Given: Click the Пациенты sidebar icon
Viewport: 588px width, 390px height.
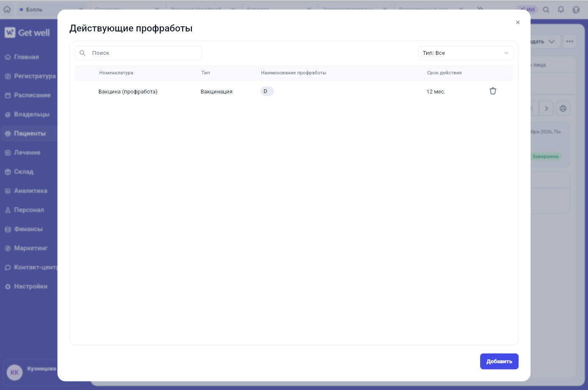Looking at the screenshot, I should point(8,133).
